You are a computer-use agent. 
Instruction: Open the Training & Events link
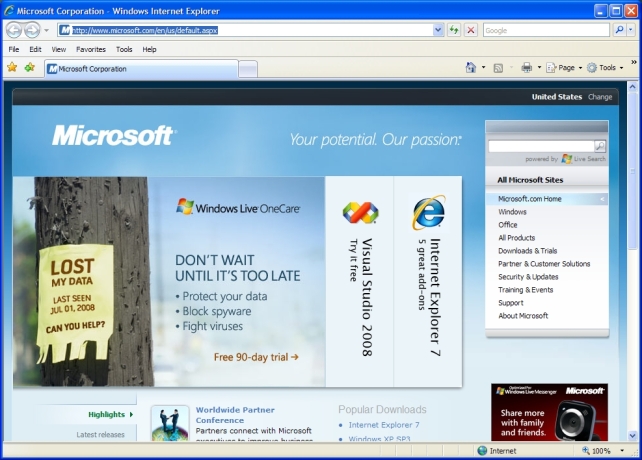pyautogui.click(x=525, y=290)
